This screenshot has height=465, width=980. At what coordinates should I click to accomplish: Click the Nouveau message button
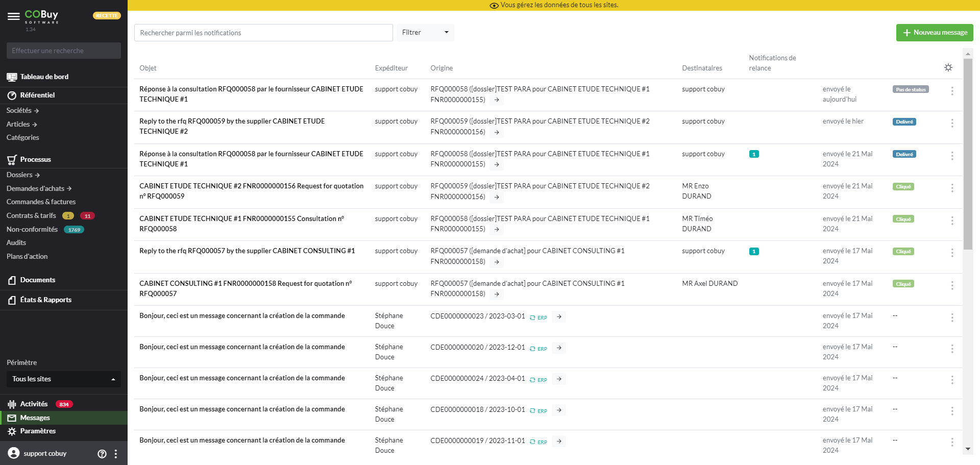934,33
